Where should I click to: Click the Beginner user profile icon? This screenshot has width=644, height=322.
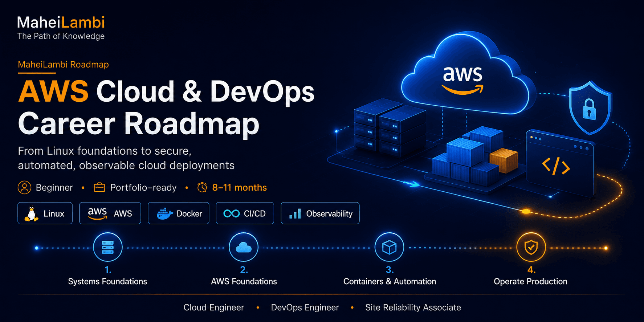25,187
